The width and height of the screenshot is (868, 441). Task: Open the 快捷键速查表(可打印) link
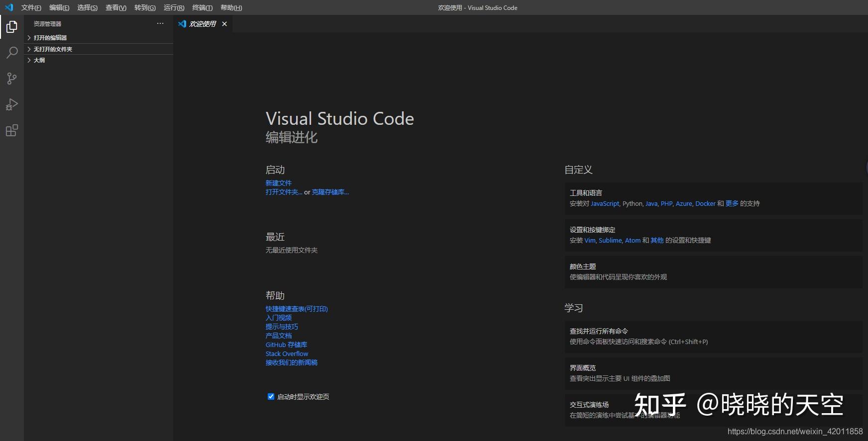297,309
